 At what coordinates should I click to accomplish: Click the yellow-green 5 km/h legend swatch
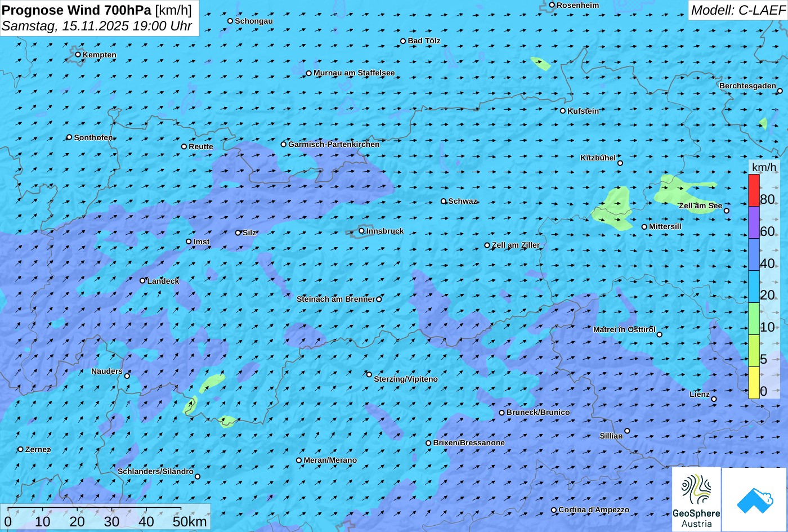(x=754, y=351)
